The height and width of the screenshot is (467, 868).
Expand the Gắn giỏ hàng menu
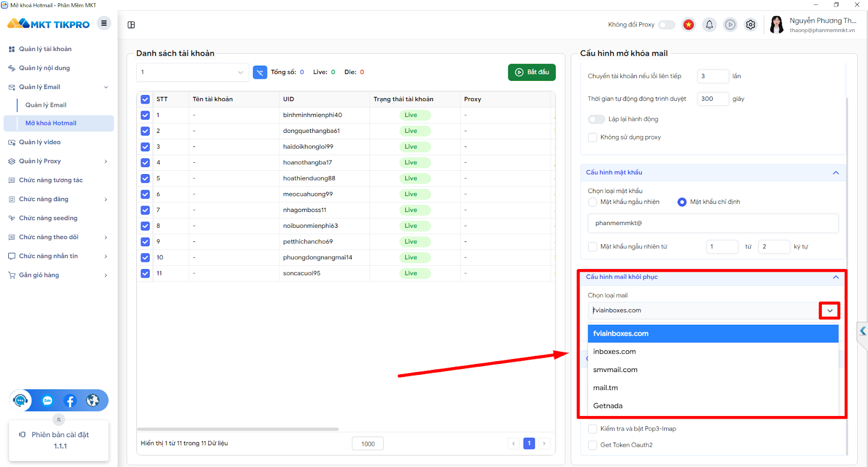(x=106, y=276)
